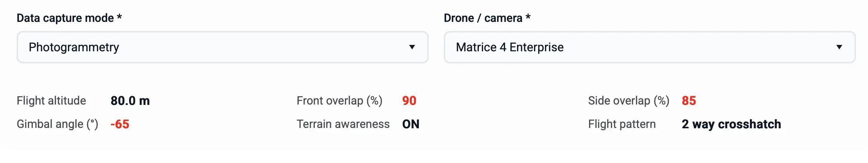868x163 pixels.
Task: Click the Terrain awareness ON value
Action: click(411, 124)
